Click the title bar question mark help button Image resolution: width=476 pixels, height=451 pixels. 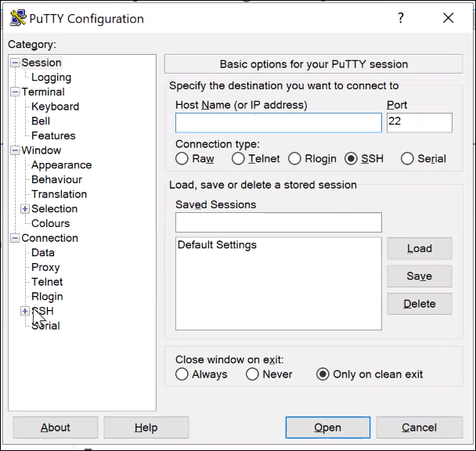(x=401, y=18)
